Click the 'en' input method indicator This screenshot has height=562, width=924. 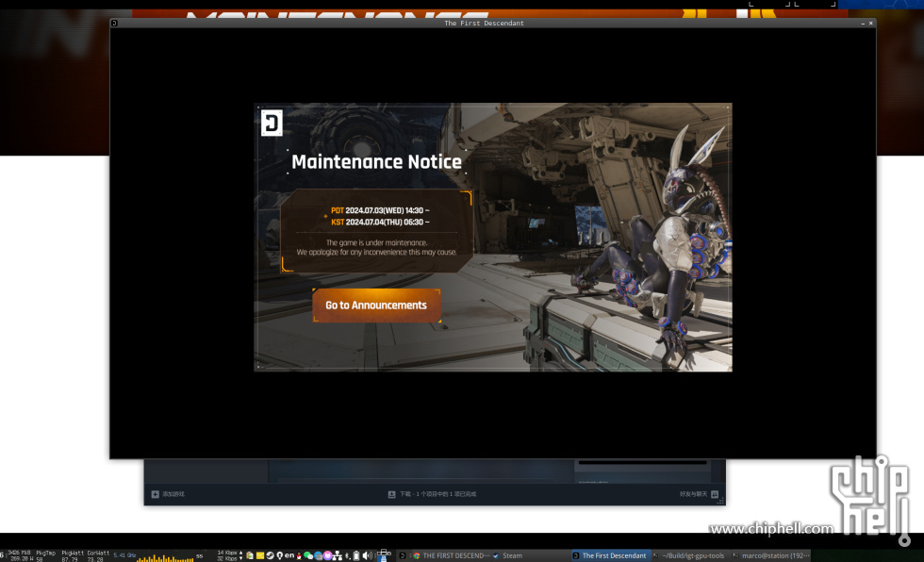pos(289,555)
